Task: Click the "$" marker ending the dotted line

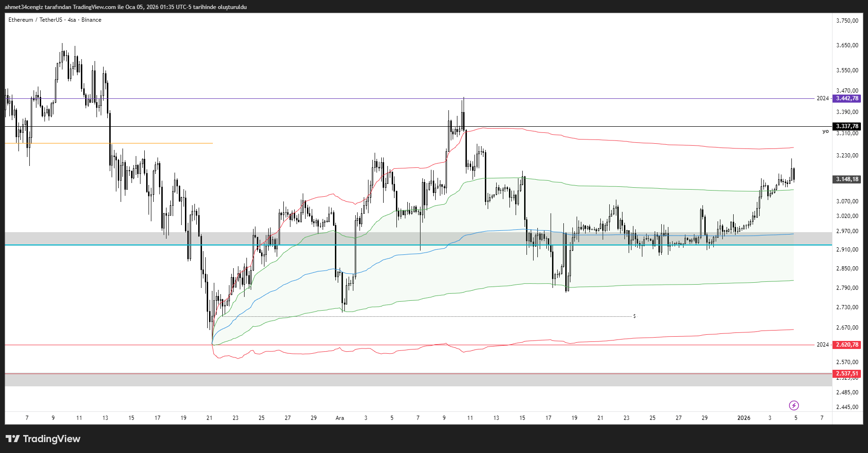Action: tap(634, 316)
